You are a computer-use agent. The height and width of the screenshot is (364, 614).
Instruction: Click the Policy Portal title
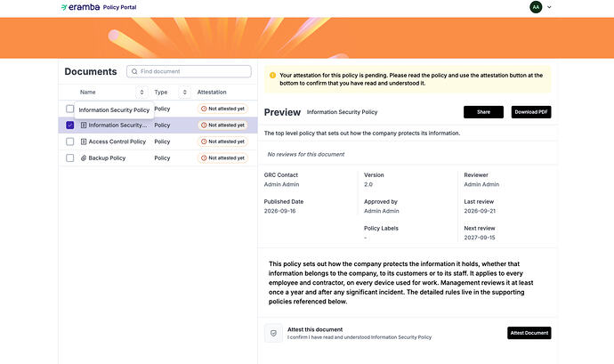(x=119, y=7)
